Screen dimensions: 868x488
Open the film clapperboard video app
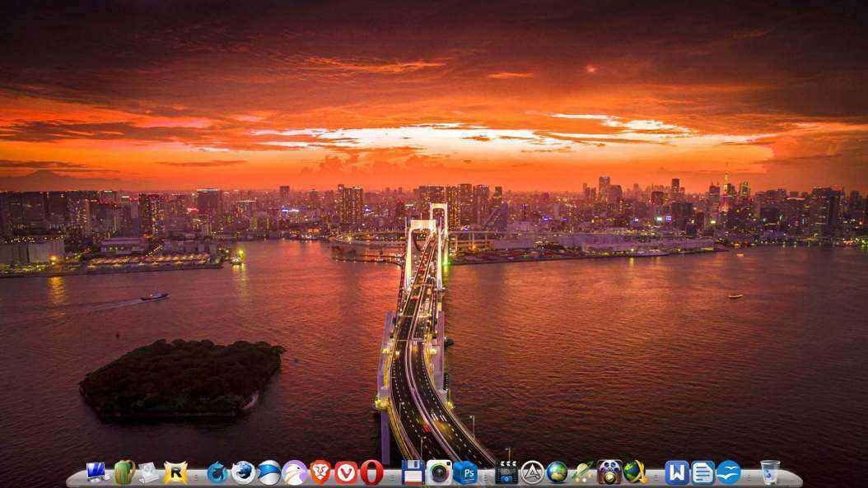506,472
